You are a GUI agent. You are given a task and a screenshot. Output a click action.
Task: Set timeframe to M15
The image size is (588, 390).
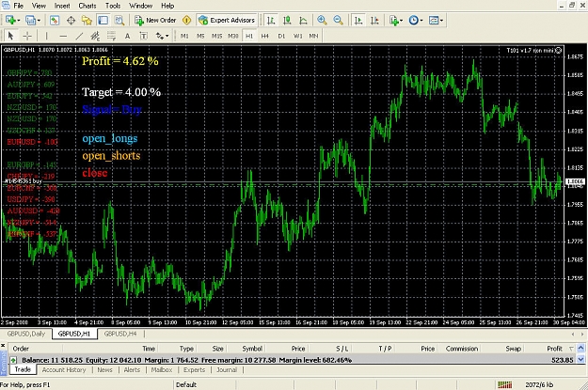pos(216,36)
